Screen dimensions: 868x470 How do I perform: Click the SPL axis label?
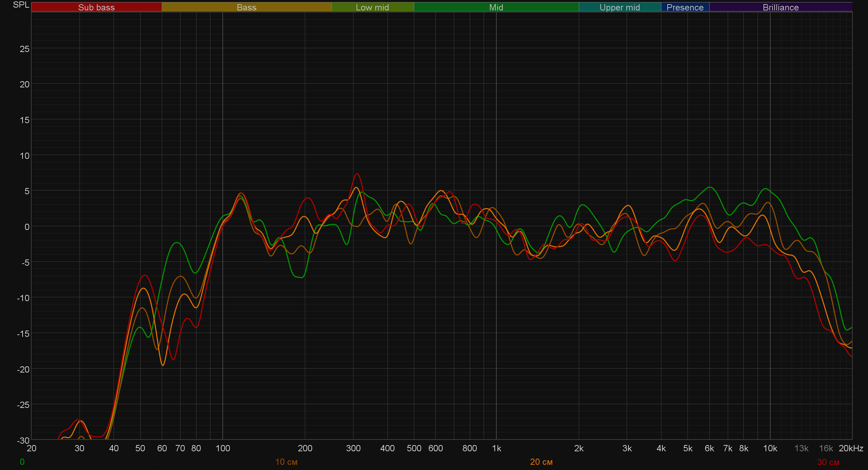tap(21, 5)
